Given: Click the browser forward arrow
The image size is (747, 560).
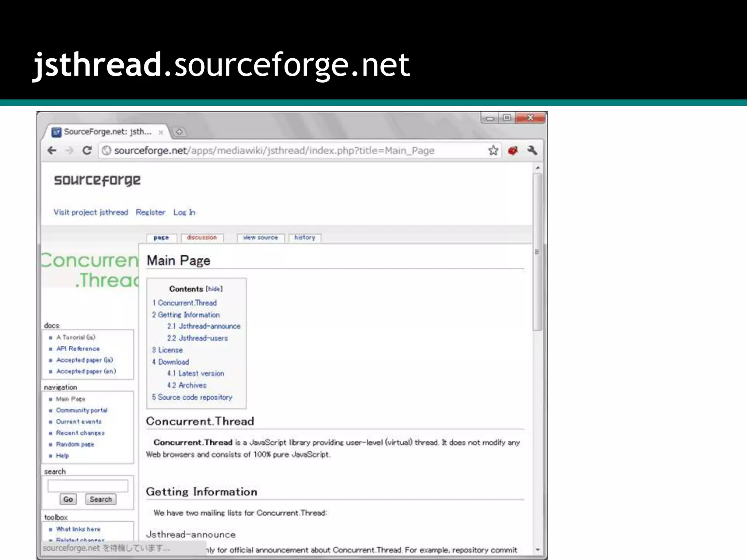Looking at the screenshot, I should click(69, 150).
